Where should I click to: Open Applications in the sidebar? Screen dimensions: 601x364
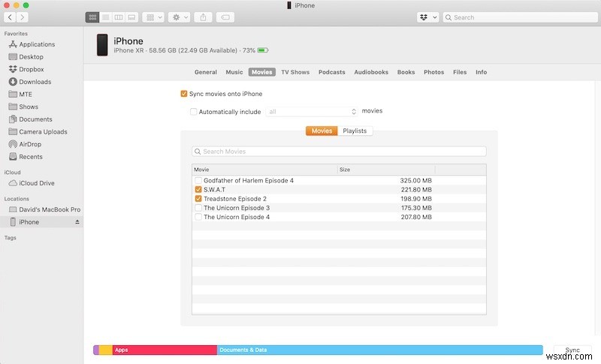[37, 44]
